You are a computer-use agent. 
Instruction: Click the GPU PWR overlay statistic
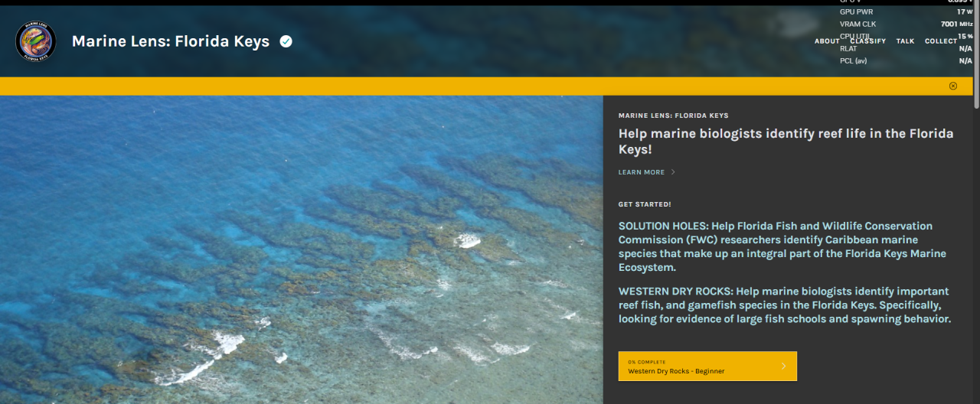[906, 12]
